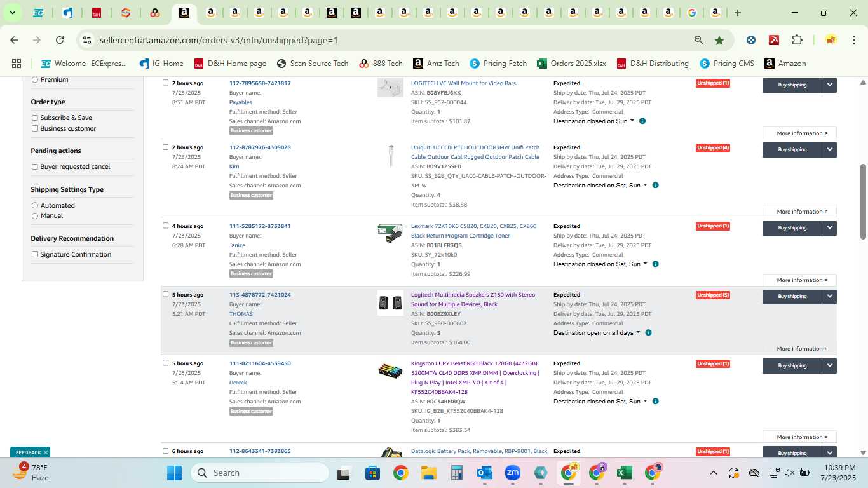Expand Buy shipping arrow for Logitech Z150 speakers order
Viewport: 868px width, 488px height.
coord(829,297)
